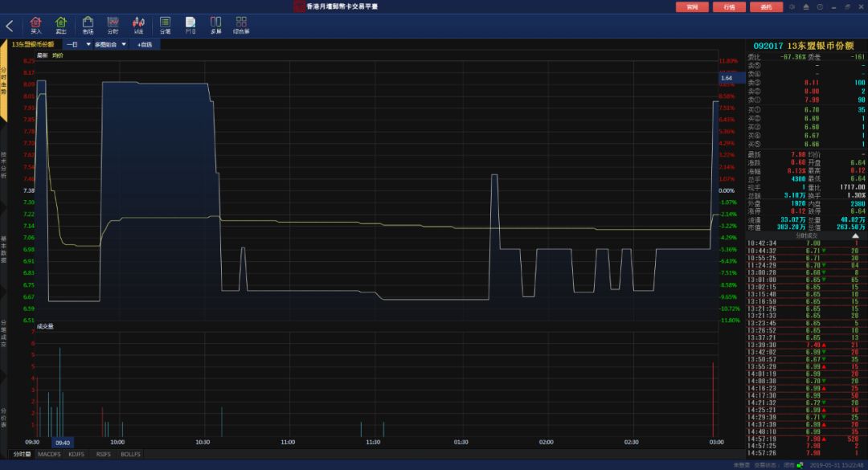The width and height of the screenshot is (868, 470).
Task: Switch to the MACDFS indicator tab
Action: click(49, 454)
